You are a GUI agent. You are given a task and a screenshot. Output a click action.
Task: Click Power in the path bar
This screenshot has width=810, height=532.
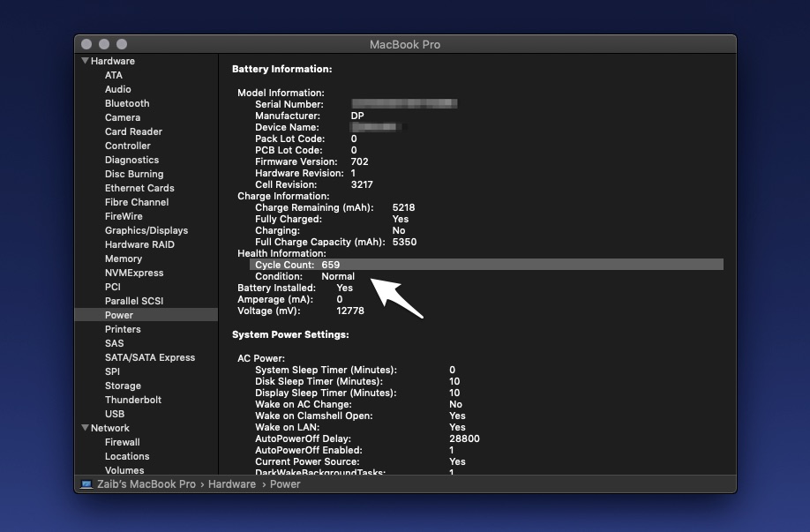(x=285, y=484)
